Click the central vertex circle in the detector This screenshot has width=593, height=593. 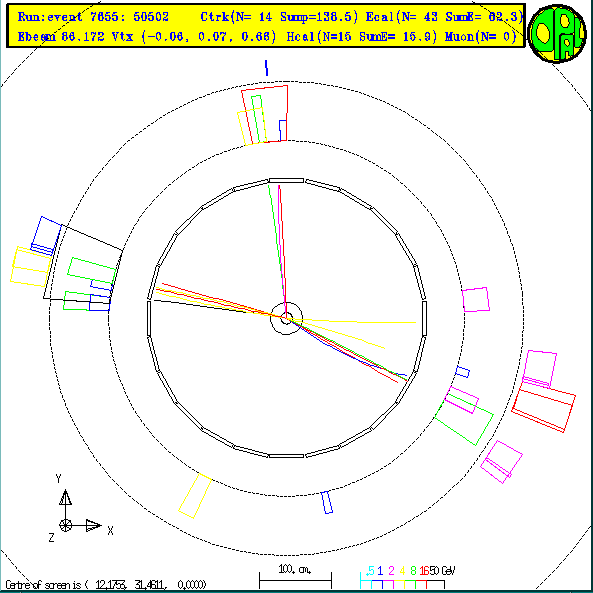pos(286,318)
